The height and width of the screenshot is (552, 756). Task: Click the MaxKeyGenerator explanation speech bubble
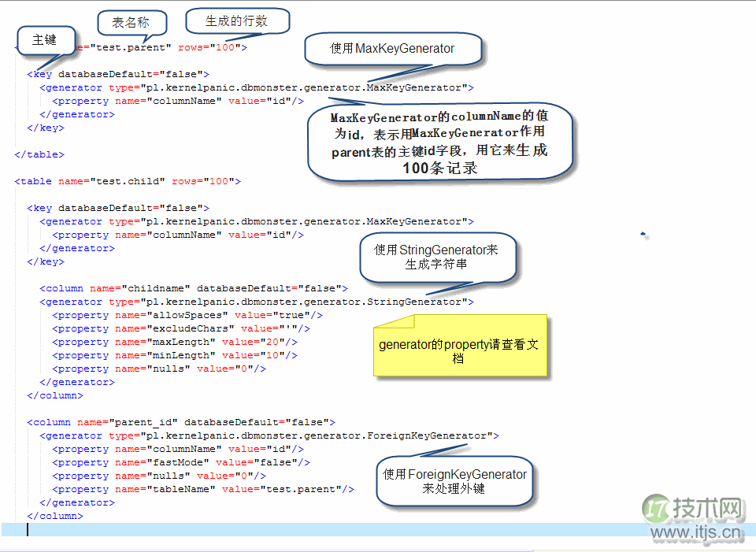pos(441,143)
